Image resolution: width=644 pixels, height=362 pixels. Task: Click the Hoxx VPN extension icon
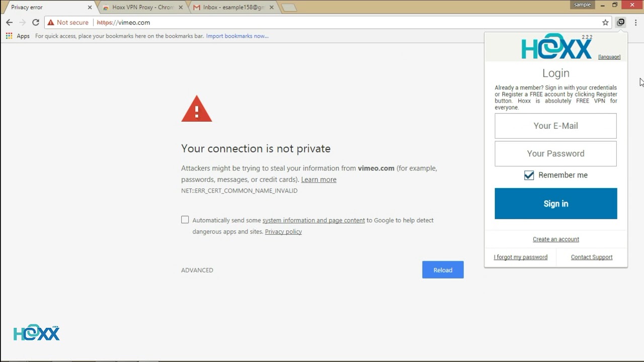click(621, 23)
